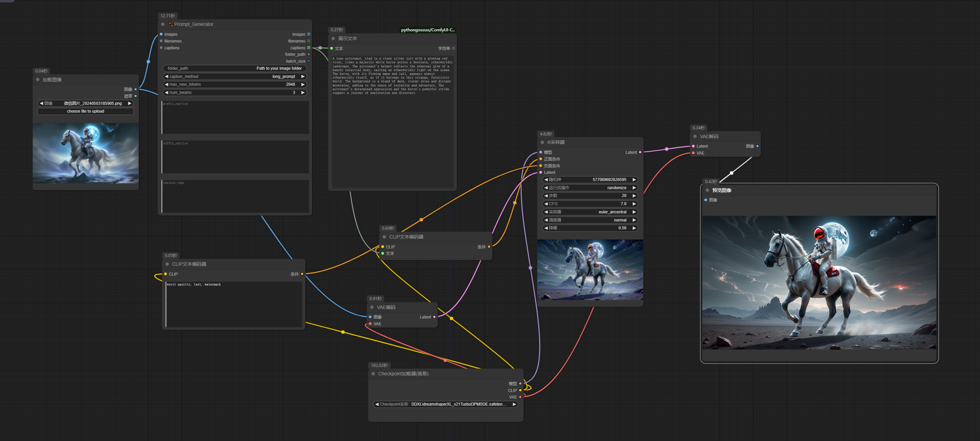Click choose file to upload button
The image size is (980, 441).
pos(86,112)
